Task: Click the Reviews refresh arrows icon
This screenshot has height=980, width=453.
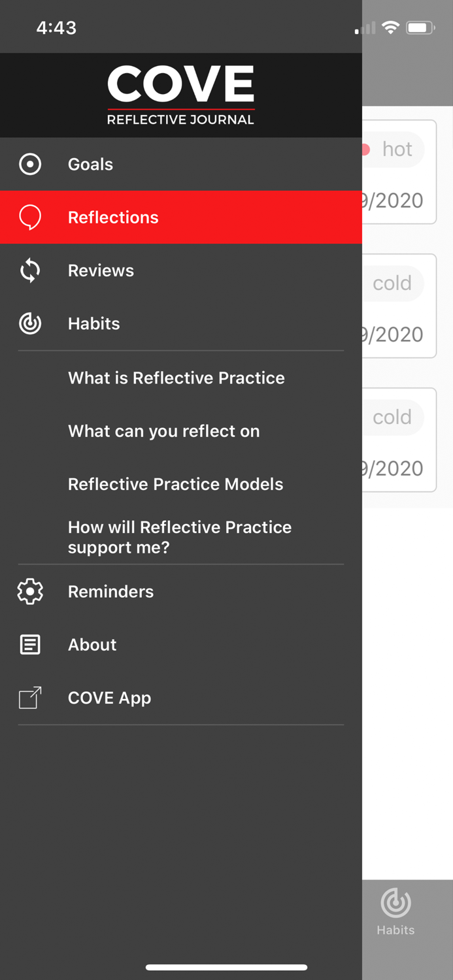Action: (29, 270)
